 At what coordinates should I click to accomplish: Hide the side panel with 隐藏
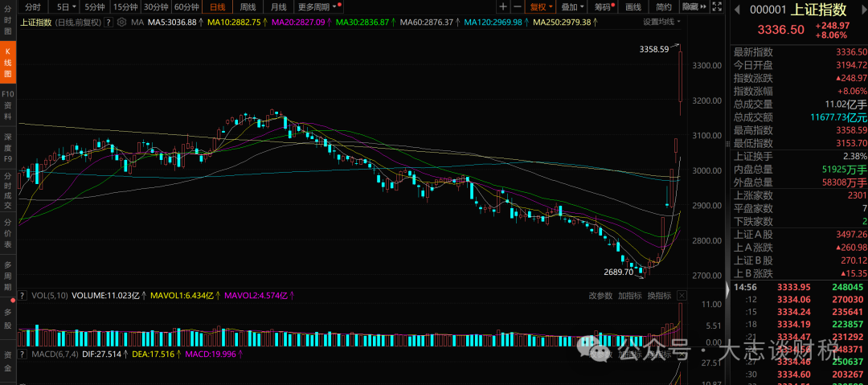click(x=690, y=7)
